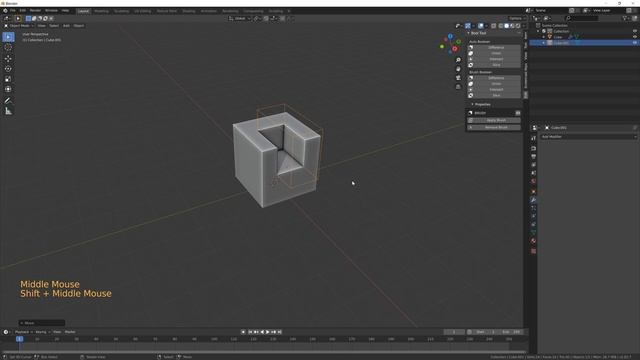This screenshot has height=360, width=640.
Task: Hide Cube.001 with its eye icon
Action: point(635,42)
